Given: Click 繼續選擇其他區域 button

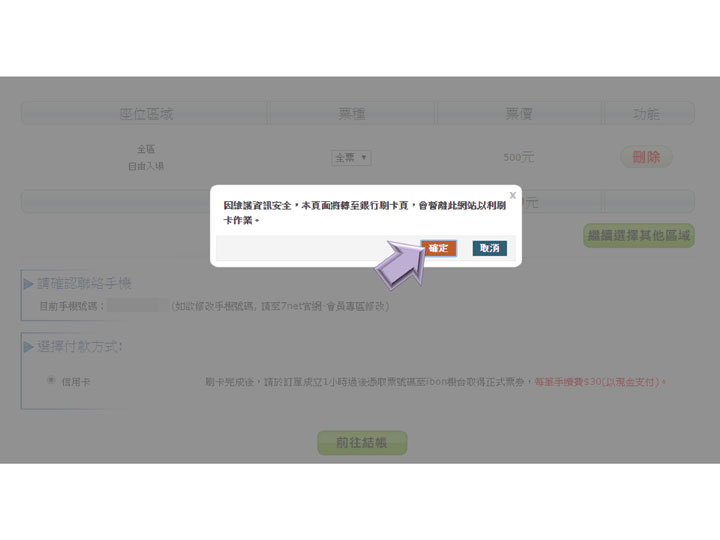Looking at the screenshot, I should coord(639,236).
